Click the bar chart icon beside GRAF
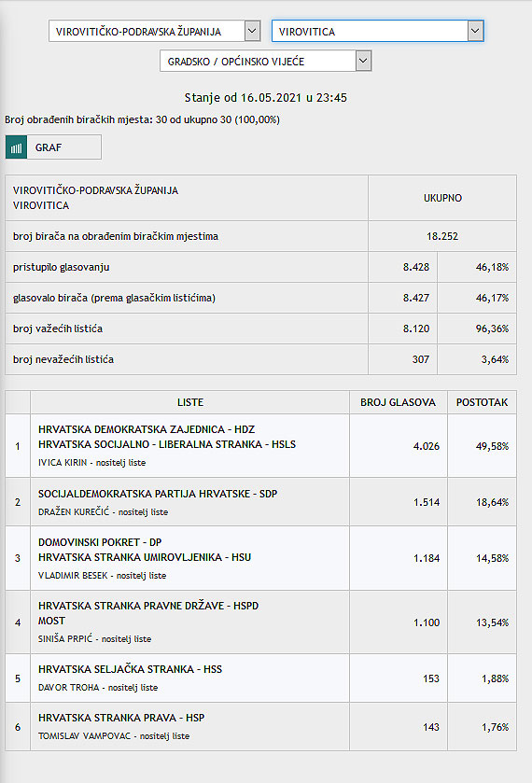532x783 pixels. (16, 147)
